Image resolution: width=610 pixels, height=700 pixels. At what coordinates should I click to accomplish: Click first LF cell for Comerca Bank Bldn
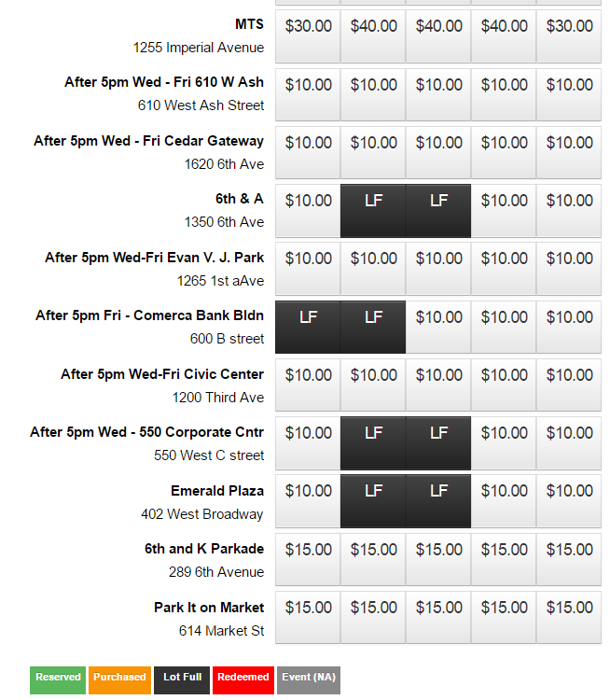pos(308,328)
